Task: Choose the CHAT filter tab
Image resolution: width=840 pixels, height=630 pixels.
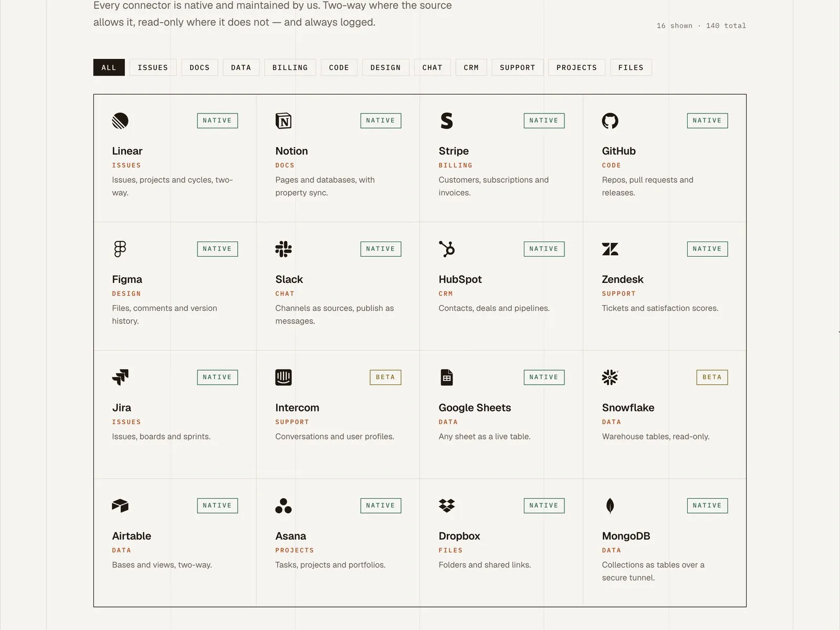Action: click(432, 67)
